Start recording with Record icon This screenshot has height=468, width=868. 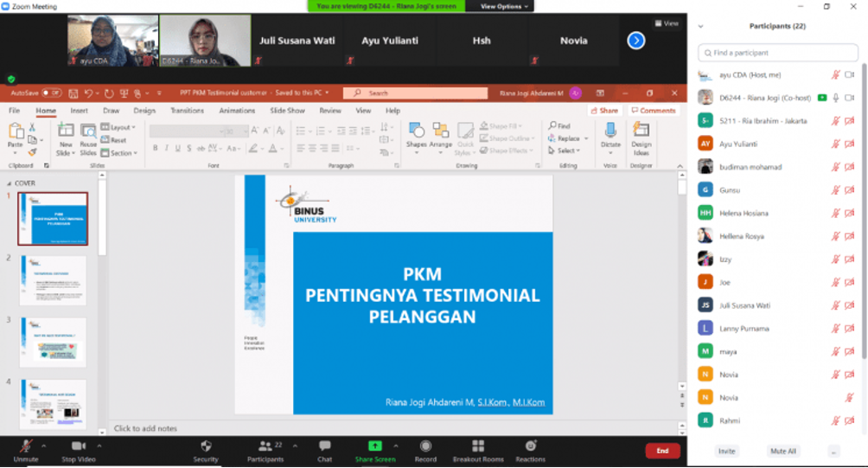click(425, 446)
